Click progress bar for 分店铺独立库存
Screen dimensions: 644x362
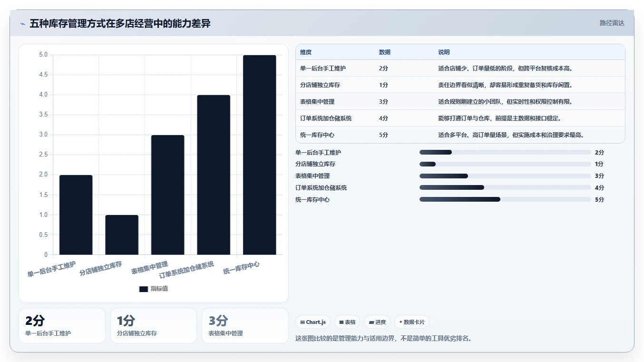point(505,164)
